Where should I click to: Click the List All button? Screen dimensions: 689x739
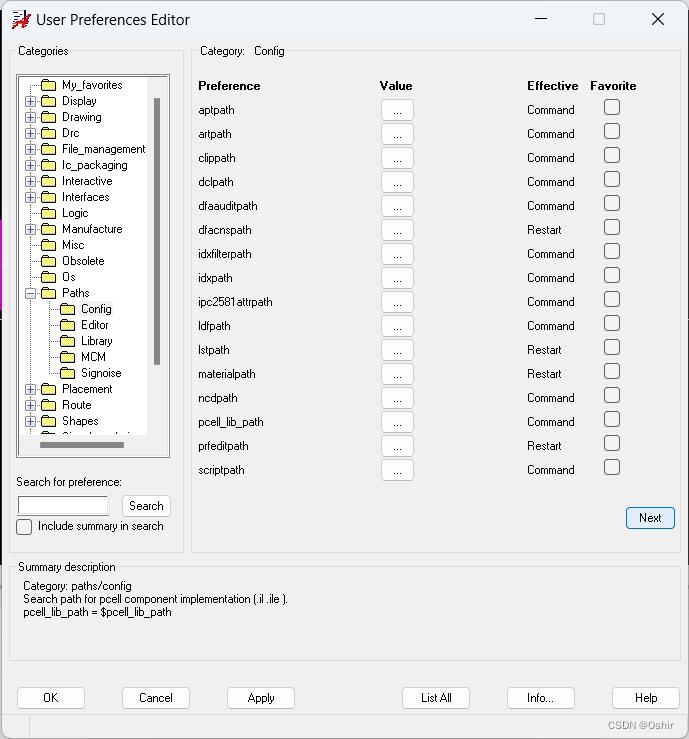pos(436,698)
